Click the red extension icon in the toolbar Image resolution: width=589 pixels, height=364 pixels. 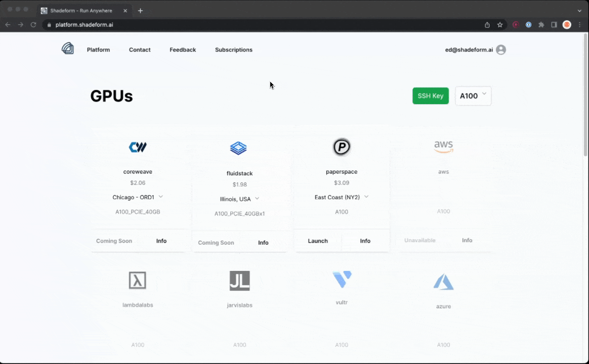pyautogui.click(x=516, y=25)
